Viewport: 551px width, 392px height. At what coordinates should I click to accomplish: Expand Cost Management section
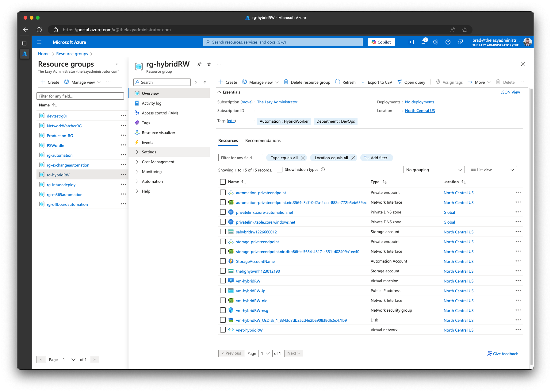(169, 162)
